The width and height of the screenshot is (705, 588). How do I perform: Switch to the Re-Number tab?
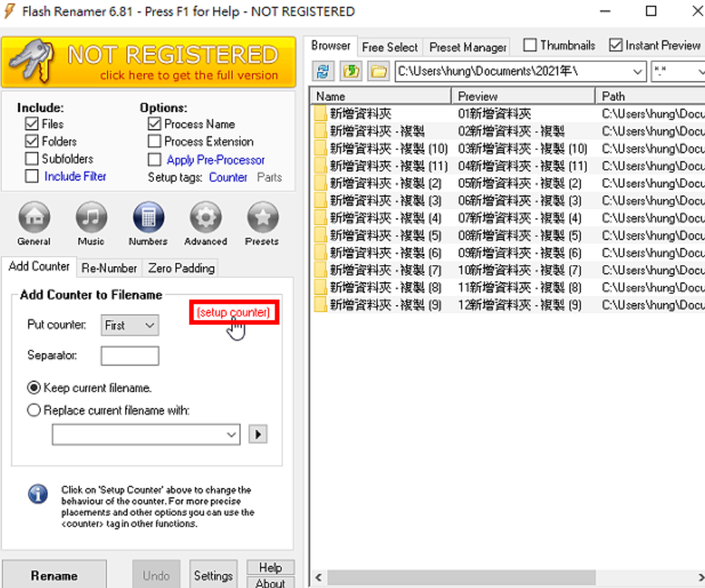110,268
